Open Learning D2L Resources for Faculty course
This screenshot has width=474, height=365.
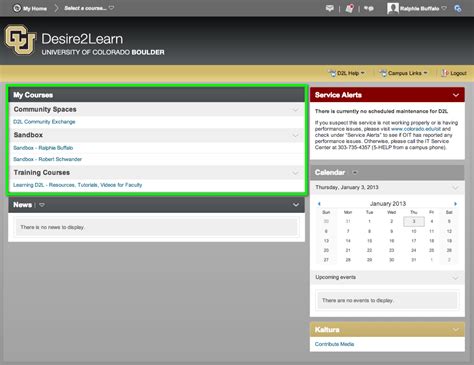(x=78, y=185)
